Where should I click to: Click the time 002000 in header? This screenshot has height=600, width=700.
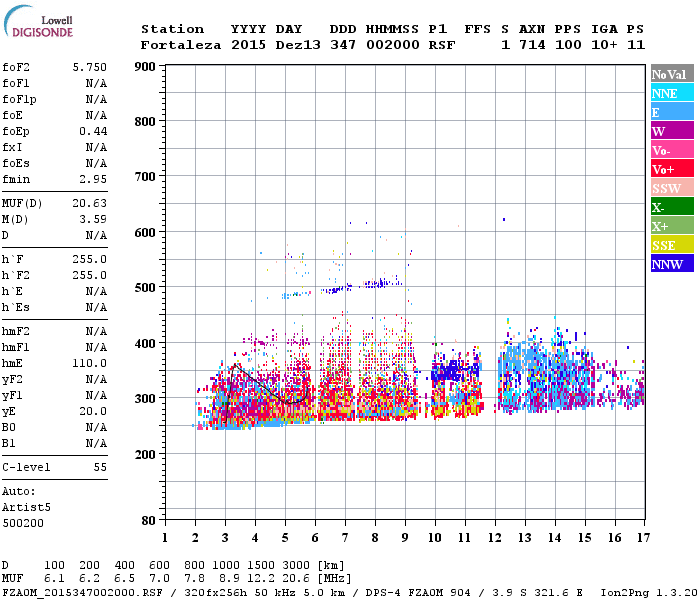point(393,45)
